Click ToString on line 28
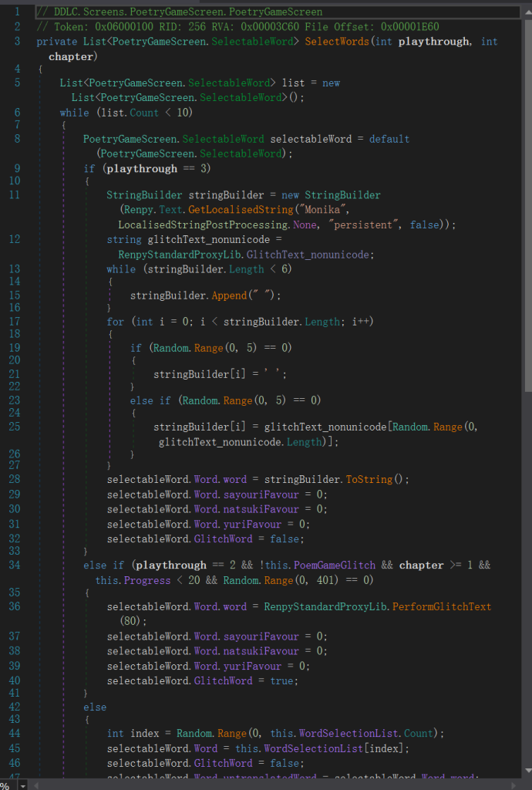Screen dimensions: 532x790 pos(370,479)
